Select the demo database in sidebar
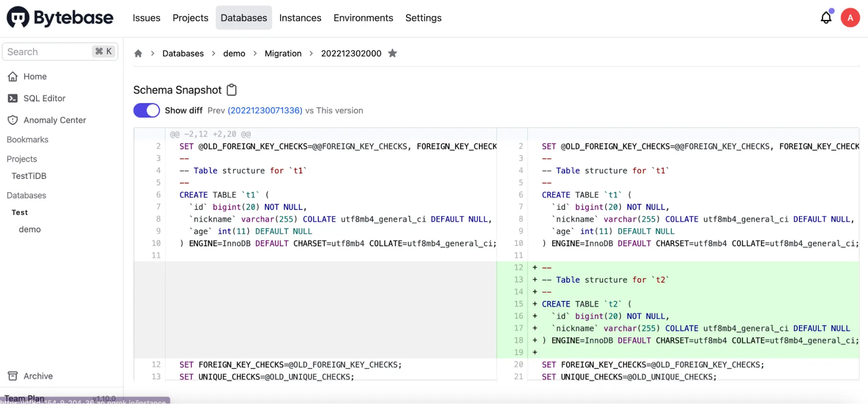 coord(30,229)
